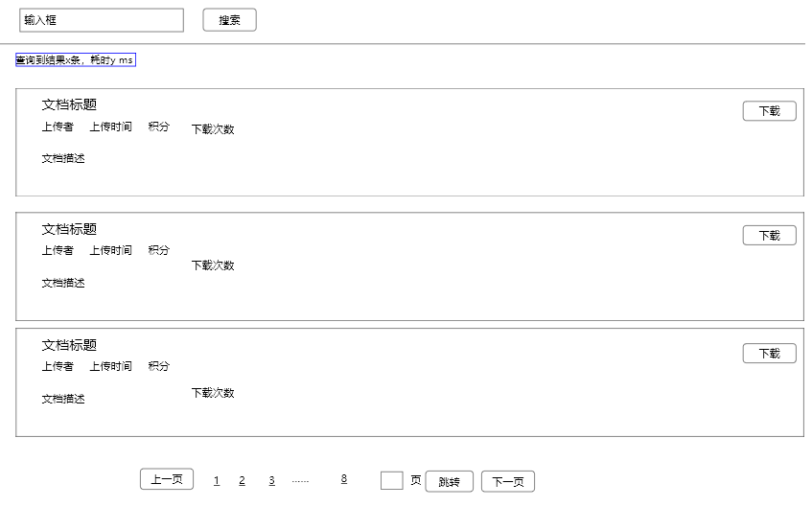Open page 2 link
The image size is (812, 507).
(242, 480)
